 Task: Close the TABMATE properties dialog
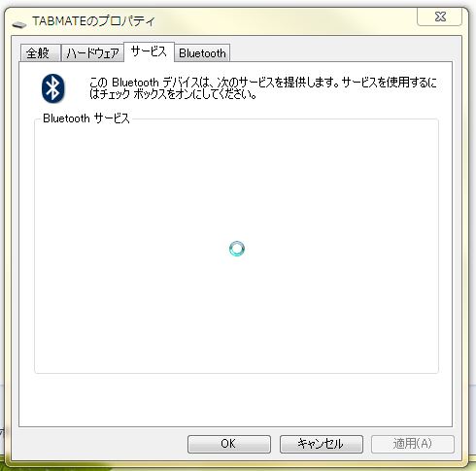point(440,17)
